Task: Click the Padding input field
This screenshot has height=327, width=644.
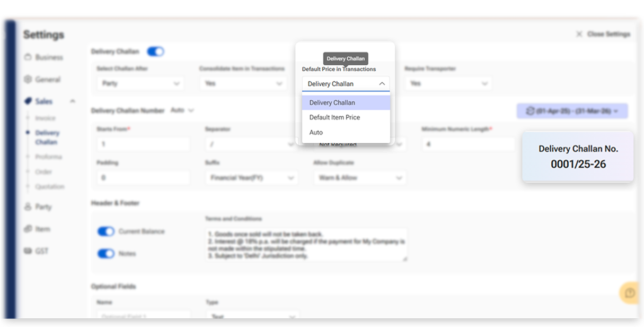Action: [x=143, y=178]
